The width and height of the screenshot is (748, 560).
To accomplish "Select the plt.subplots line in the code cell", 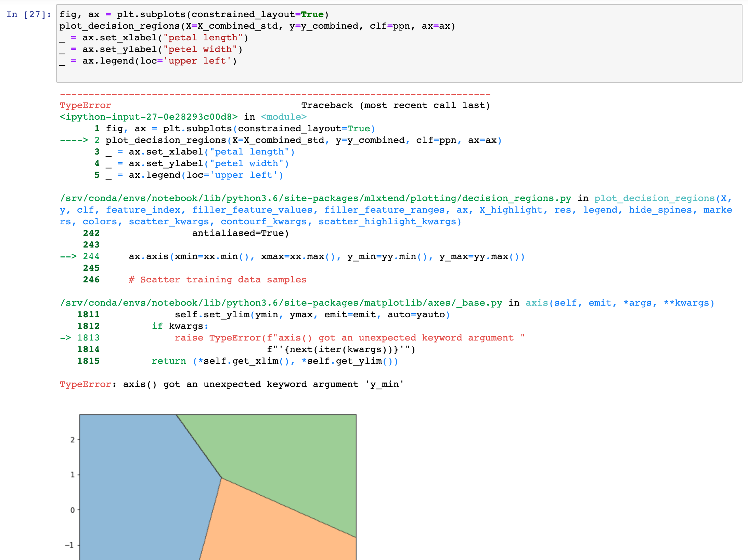I will tap(192, 14).
